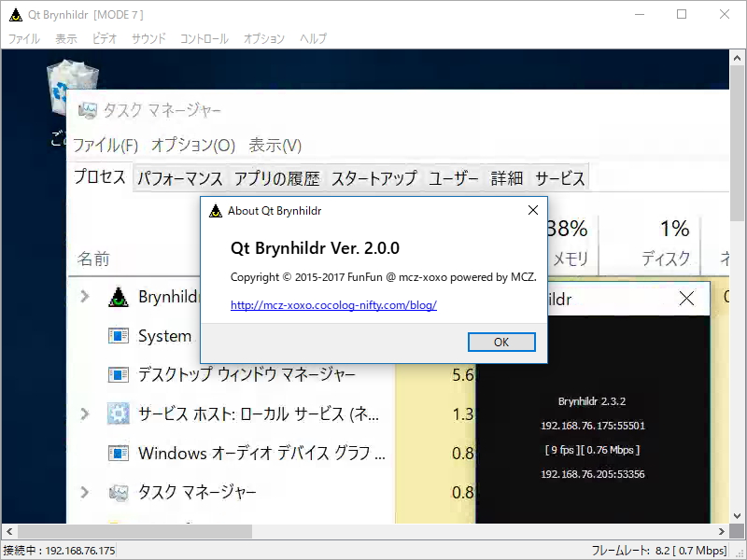Click the Windows オーディオ デバイス process icon
The height and width of the screenshot is (560, 747).
(x=118, y=453)
